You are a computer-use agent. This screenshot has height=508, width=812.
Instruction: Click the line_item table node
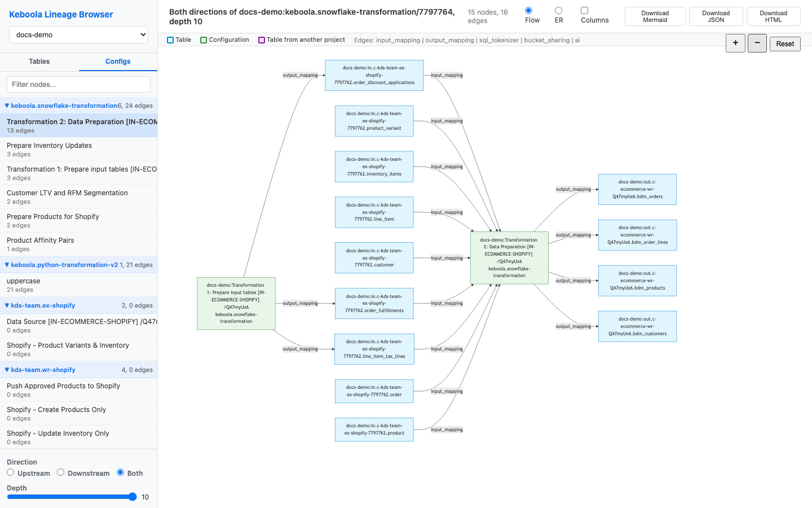[x=374, y=212]
